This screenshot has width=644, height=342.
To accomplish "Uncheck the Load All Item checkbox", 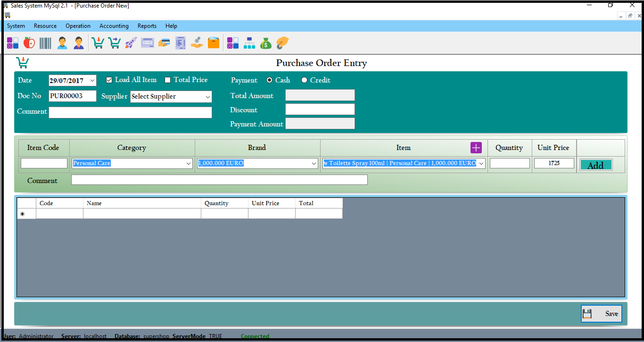I will 109,80.
